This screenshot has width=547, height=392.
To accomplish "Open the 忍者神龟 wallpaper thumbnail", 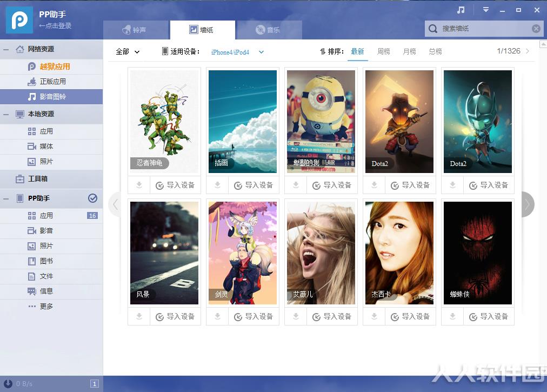I will [164, 122].
